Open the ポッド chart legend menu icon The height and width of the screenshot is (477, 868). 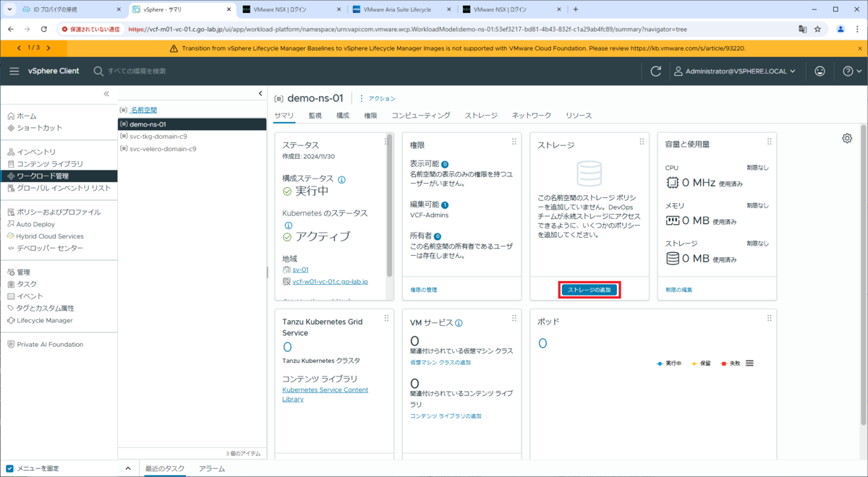(749, 363)
